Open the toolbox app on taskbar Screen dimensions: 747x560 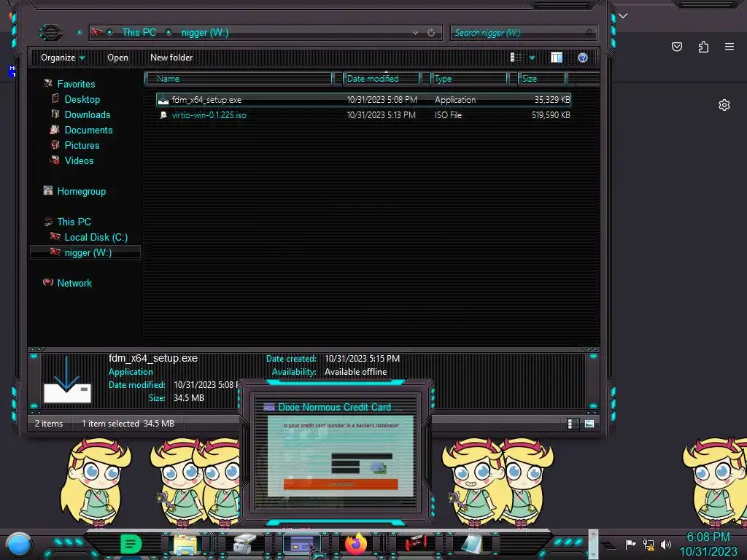click(x=245, y=543)
